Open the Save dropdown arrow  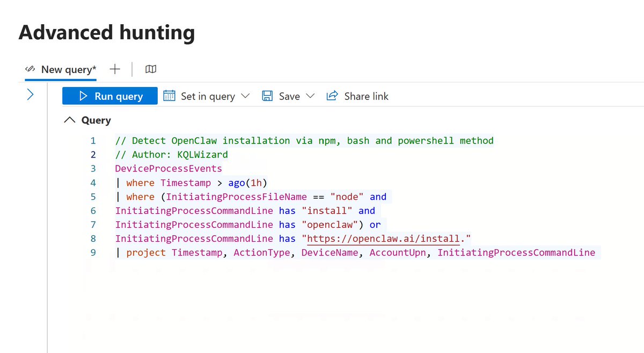pyautogui.click(x=310, y=96)
